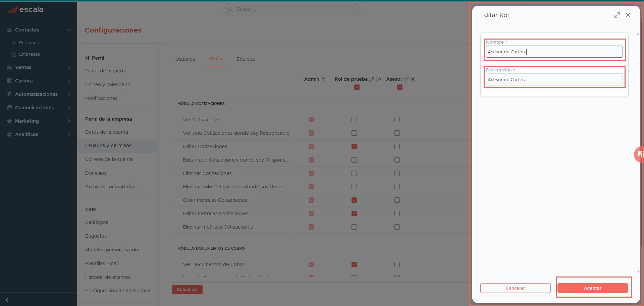The width and height of the screenshot is (644, 306).
Task: Click the Descripción input field
Action: tap(554, 79)
